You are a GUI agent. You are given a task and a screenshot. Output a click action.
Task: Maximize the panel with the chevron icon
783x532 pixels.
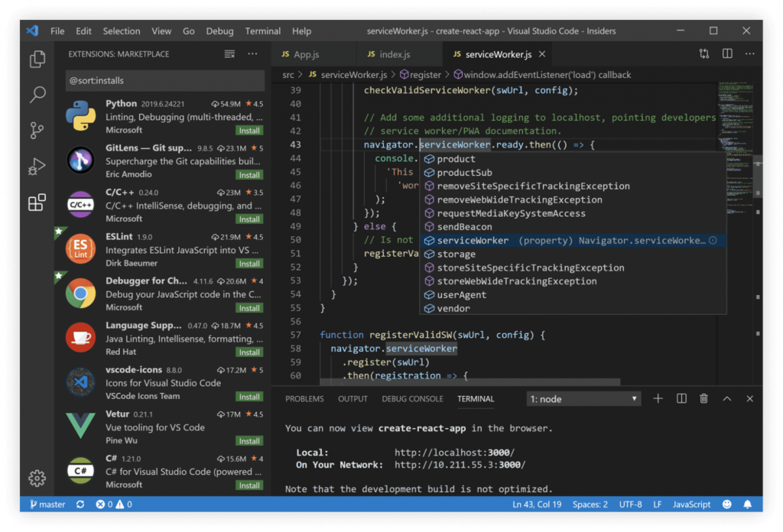click(x=726, y=398)
